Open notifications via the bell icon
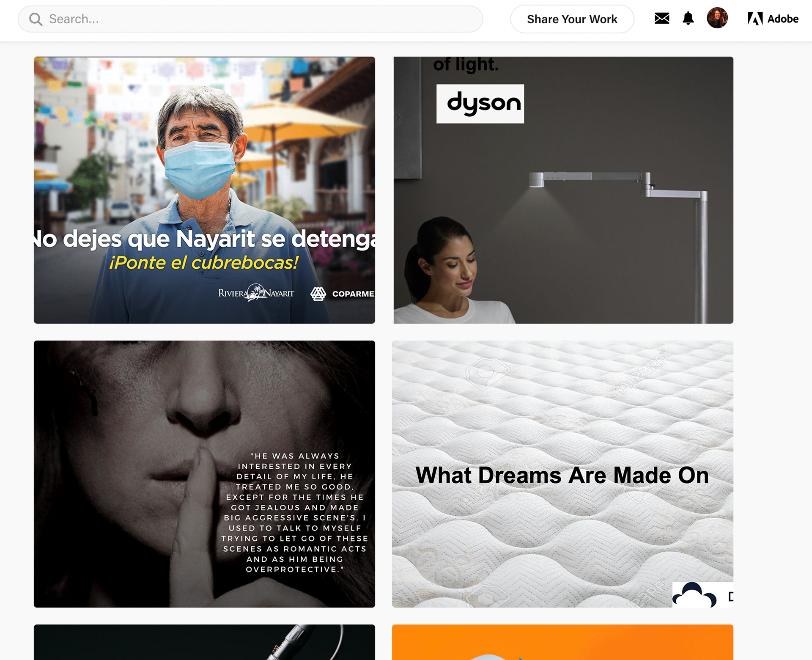 pos(688,19)
